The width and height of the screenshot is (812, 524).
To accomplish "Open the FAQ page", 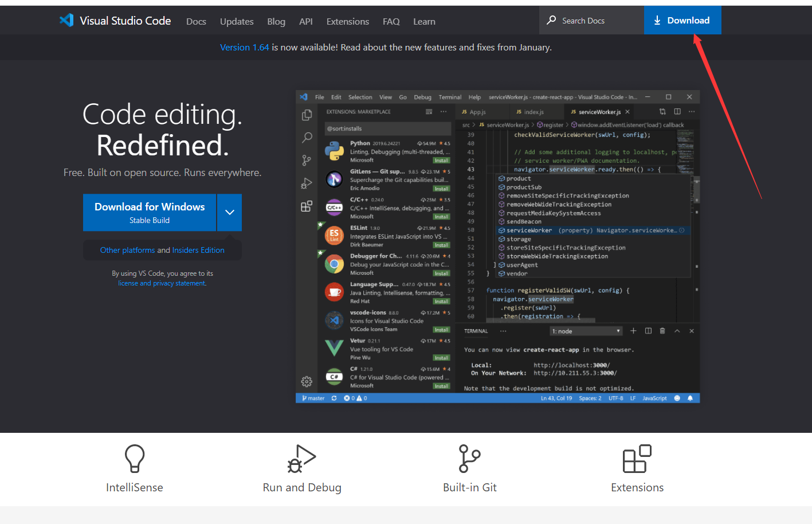I will point(391,21).
